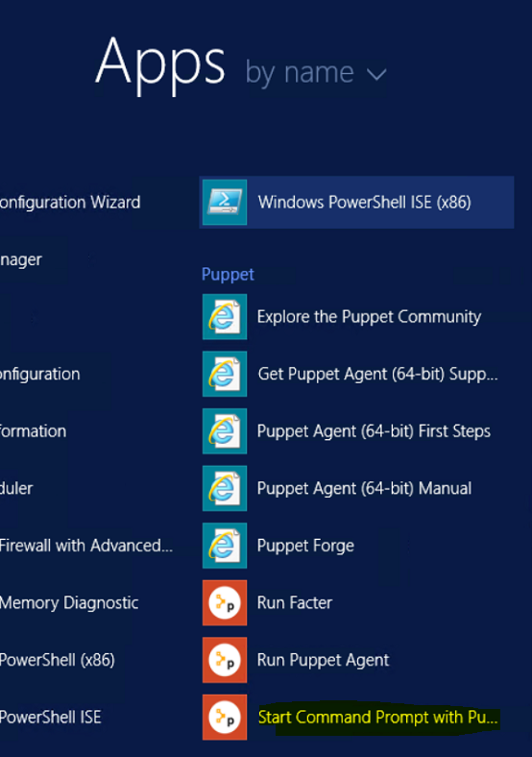Open 'Explore the Puppet Community' entry
532x757 pixels.
[x=369, y=317]
